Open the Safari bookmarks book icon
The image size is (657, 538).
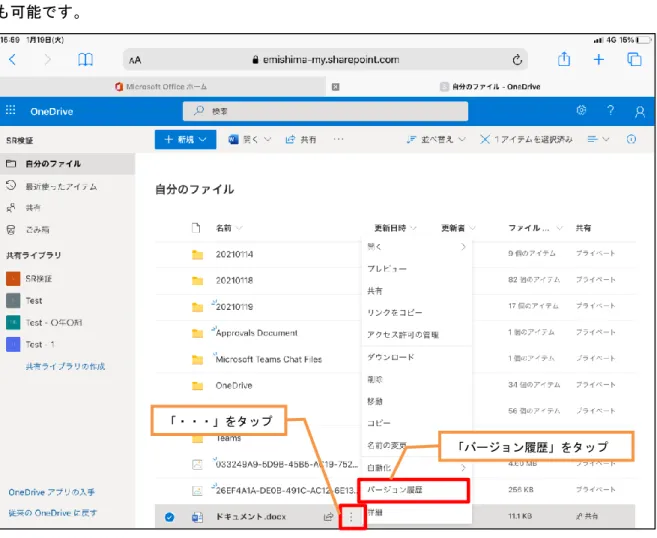pyautogui.click(x=85, y=60)
